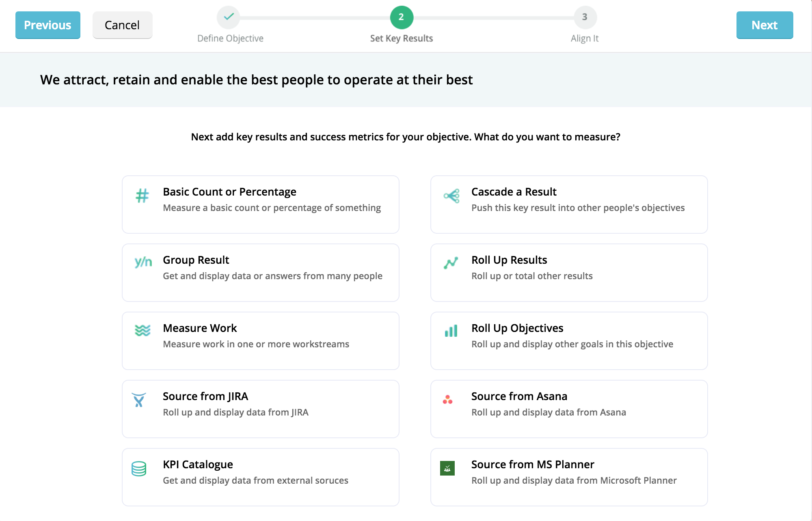Click the KPI Catalogue database icon
This screenshot has height=521, width=812.
click(x=139, y=469)
